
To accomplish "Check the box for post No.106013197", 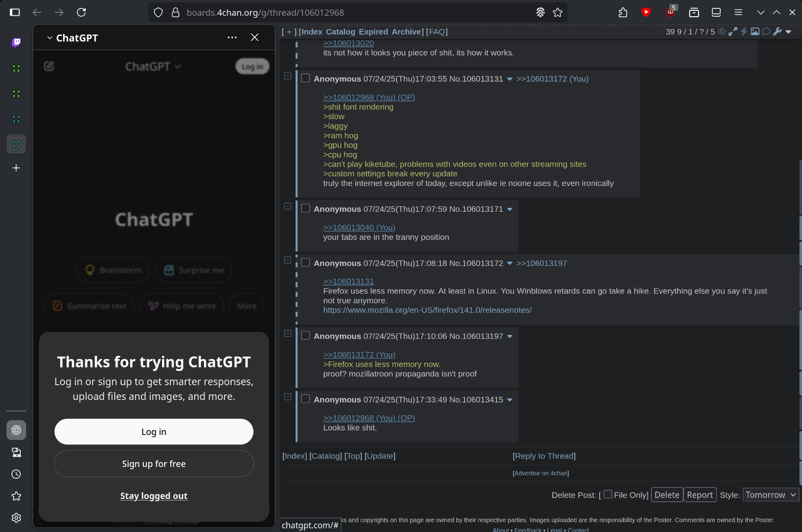I will (x=305, y=335).
